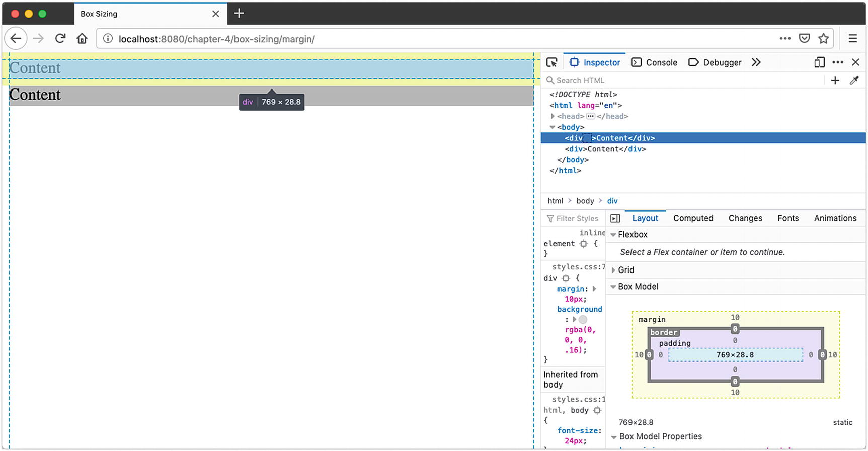Viewport: 868px width, 451px height.
Task: Open the Fonts sidebar tab
Action: [788, 218]
